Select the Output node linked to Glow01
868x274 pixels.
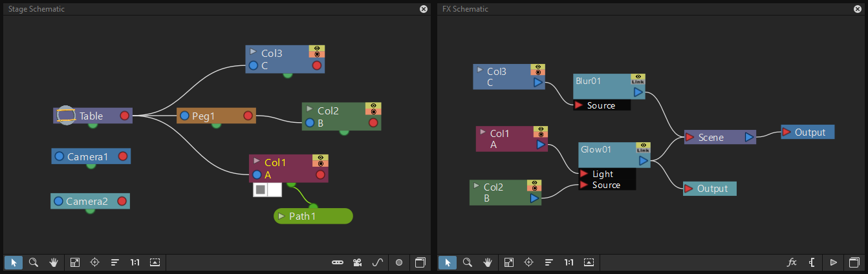point(710,189)
